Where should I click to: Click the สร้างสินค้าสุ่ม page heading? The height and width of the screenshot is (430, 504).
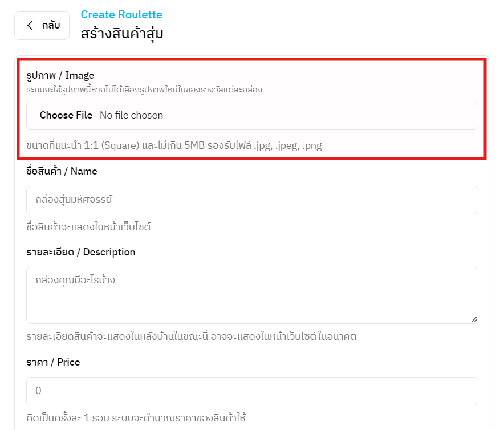click(122, 34)
